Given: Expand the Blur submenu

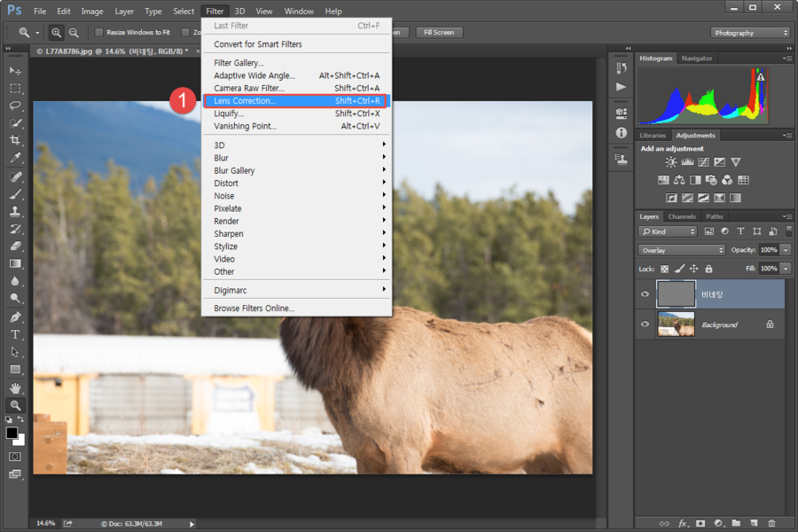Looking at the screenshot, I should 297,158.
